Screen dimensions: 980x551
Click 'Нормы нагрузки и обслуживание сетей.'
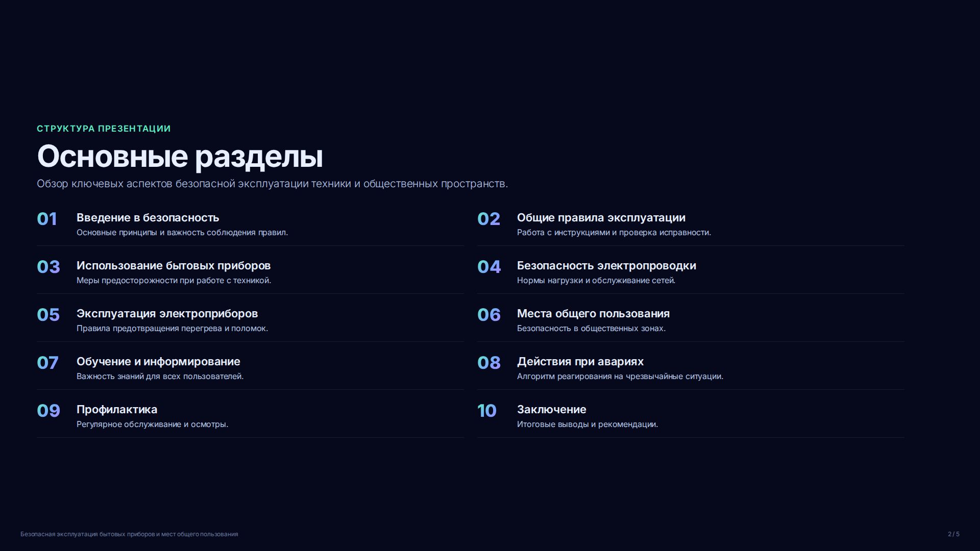(596, 281)
